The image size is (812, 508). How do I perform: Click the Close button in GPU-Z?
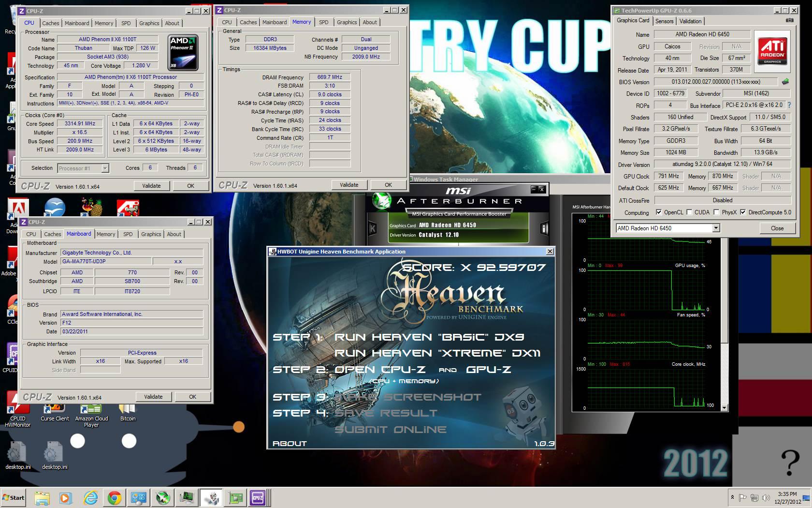(x=777, y=228)
